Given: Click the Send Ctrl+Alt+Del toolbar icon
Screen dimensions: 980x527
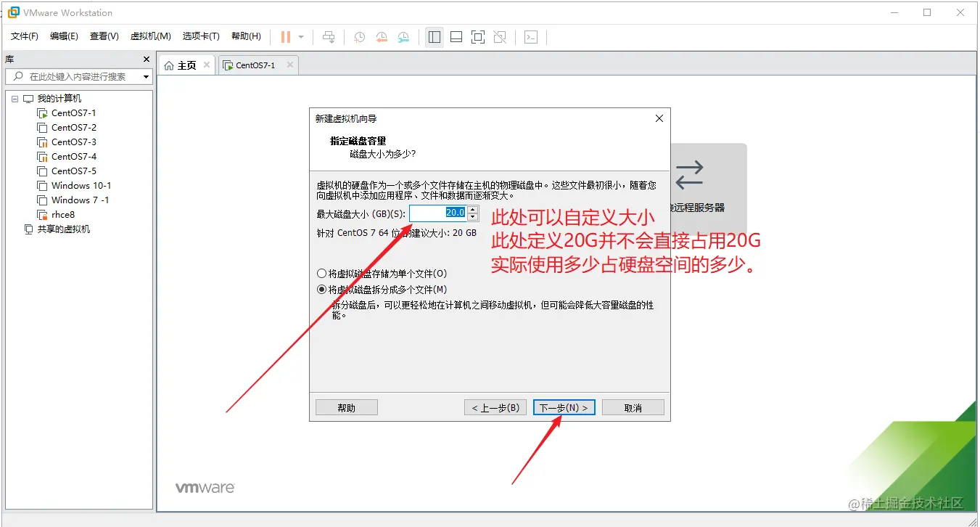Looking at the screenshot, I should [x=329, y=37].
